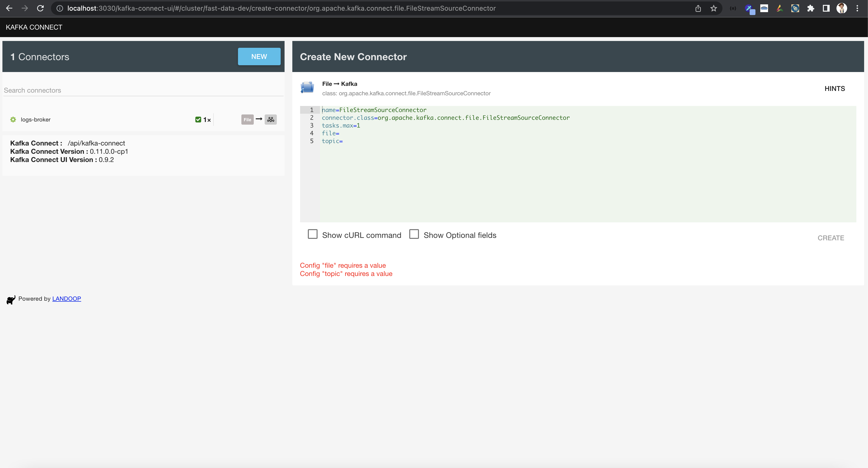Screen dimensions: 868x468
Task: Focus the Search connectors field
Action: click(x=144, y=90)
